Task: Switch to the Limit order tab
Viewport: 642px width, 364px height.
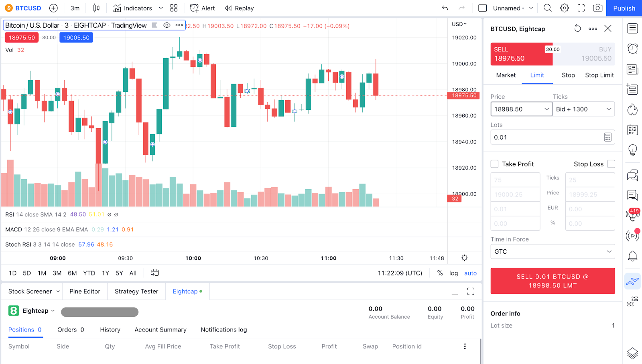Action: click(537, 75)
